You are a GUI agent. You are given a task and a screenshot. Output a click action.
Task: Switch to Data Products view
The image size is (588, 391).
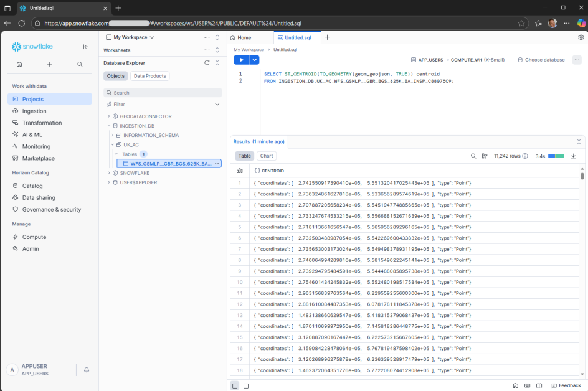coord(150,76)
